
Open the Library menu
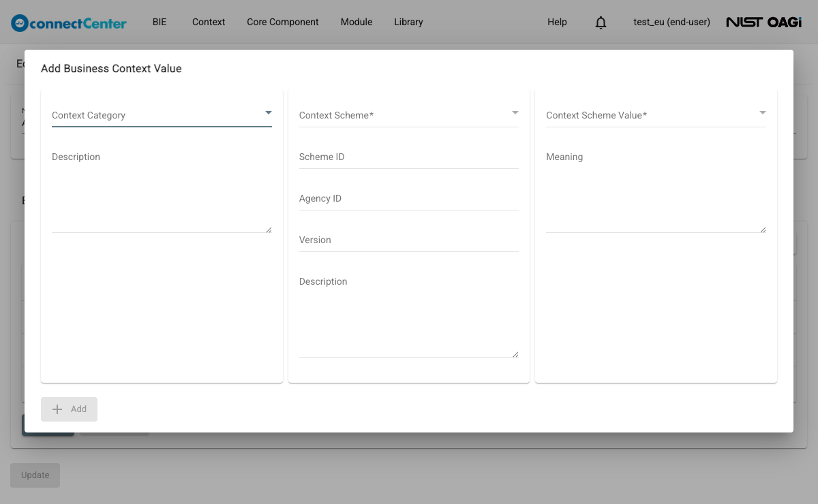[x=408, y=22]
